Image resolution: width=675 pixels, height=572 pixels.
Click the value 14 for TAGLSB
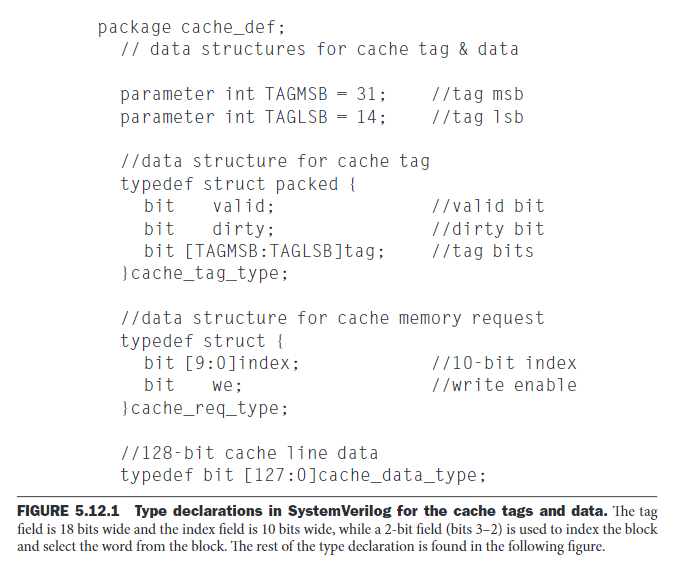(x=366, y=117)
